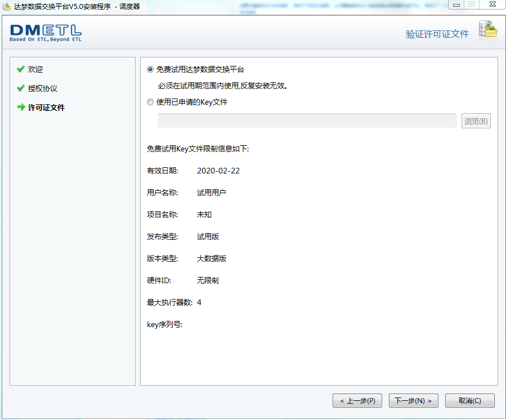Click the user name value 试用用户

click(x=212, y=193)
